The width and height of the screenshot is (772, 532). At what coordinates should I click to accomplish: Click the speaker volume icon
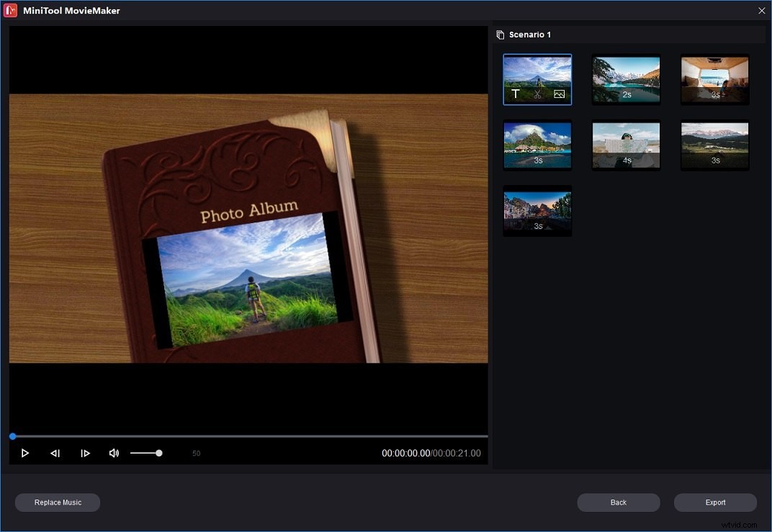115,453
